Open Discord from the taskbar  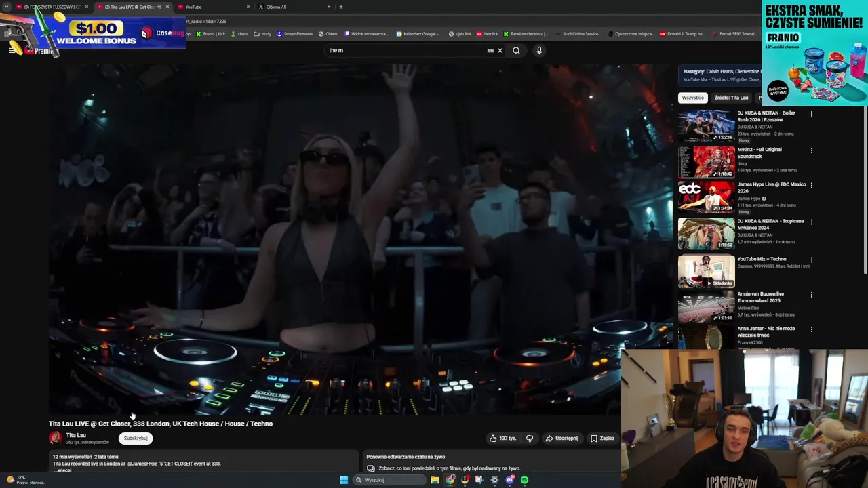[x=509, y=480]
